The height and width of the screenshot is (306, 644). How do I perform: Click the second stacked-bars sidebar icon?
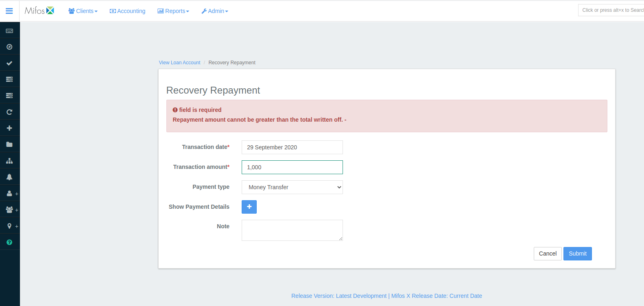[x=9, y=96]
